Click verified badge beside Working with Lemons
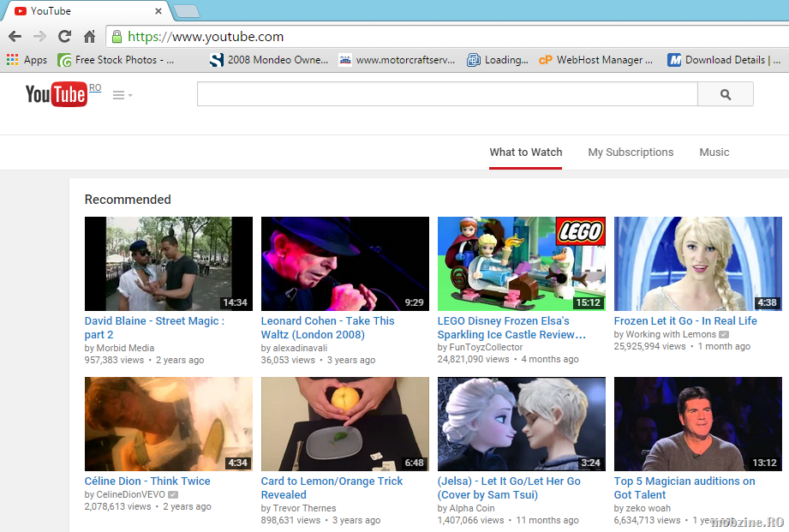The height and width of the screenshot is (532, 789). pos(724,334)
